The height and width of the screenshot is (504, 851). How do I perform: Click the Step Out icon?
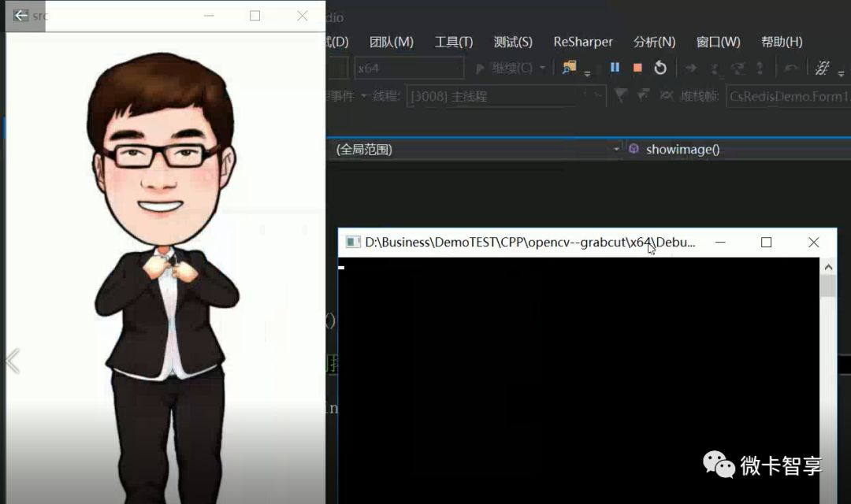760,69
